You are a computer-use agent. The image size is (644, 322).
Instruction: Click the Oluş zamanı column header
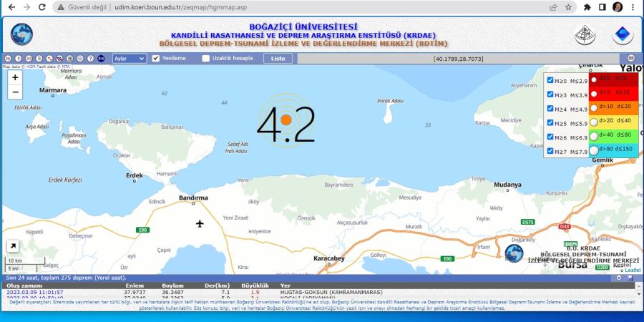tap(24, 286)
